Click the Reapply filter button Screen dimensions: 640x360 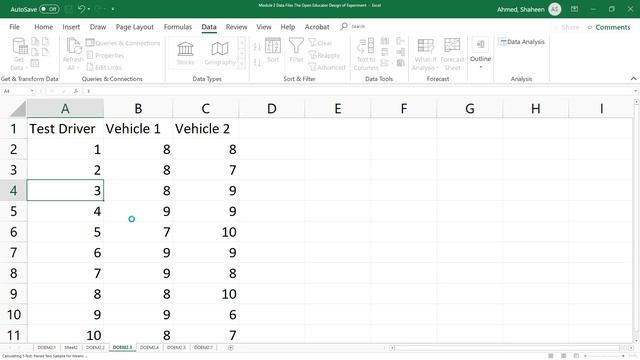[324, 55]
